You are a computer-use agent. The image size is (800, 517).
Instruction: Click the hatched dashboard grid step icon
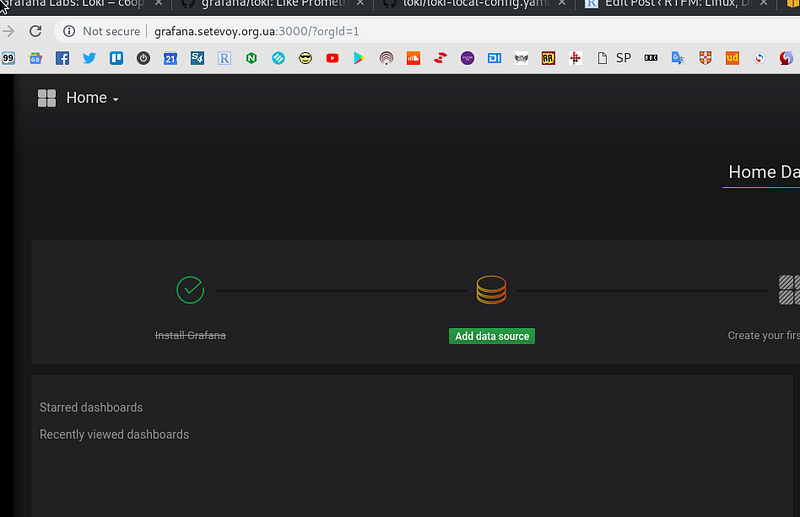pos(789,290)
